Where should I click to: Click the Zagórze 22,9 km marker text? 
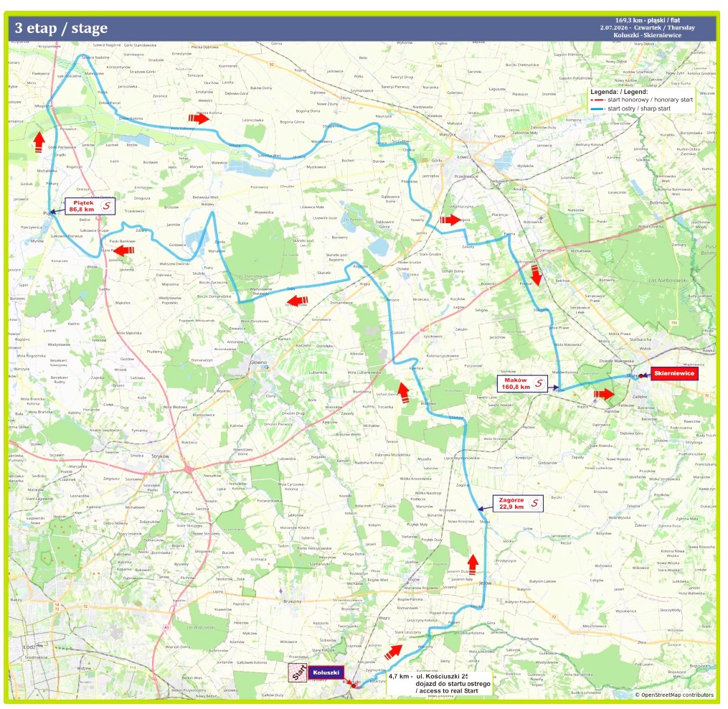click(511, 503)
